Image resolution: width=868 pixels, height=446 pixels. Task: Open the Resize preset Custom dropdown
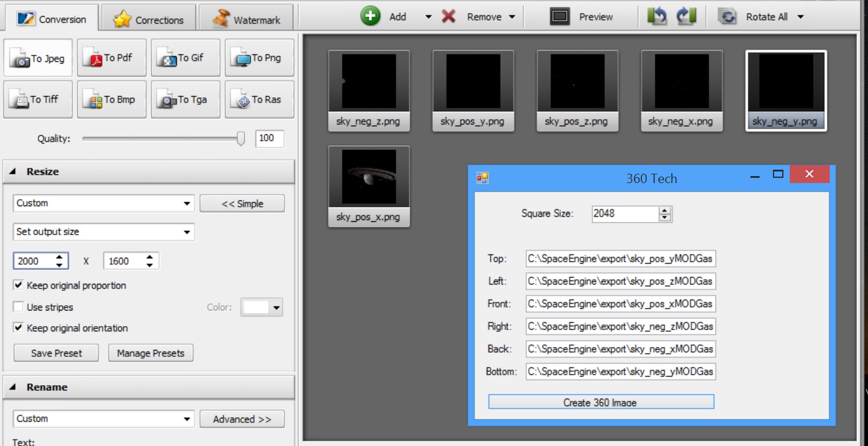coord(104,203)
